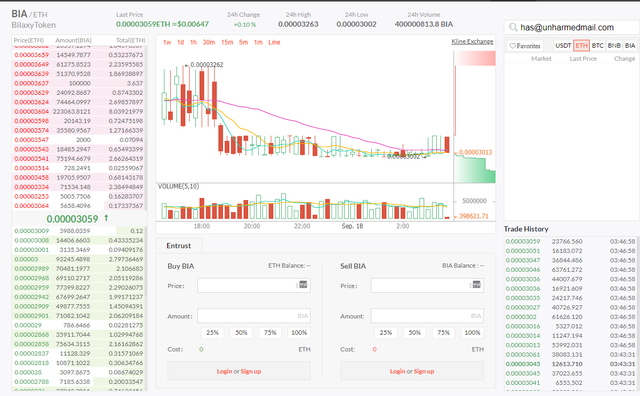Click the Buy BIA Amount input field
Viewport: 640px width, 396px height.
(x=254, y=316)
